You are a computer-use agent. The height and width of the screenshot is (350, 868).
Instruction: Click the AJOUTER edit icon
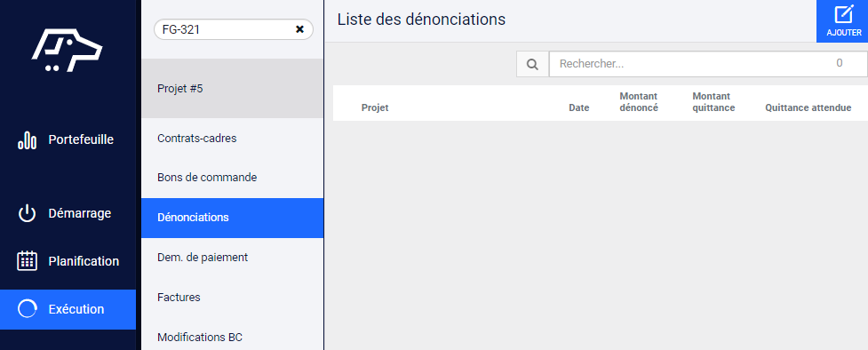(843, 15)
